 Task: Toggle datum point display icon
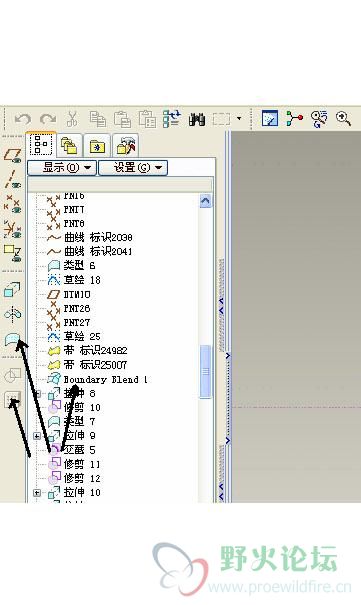tap(12, 204)
